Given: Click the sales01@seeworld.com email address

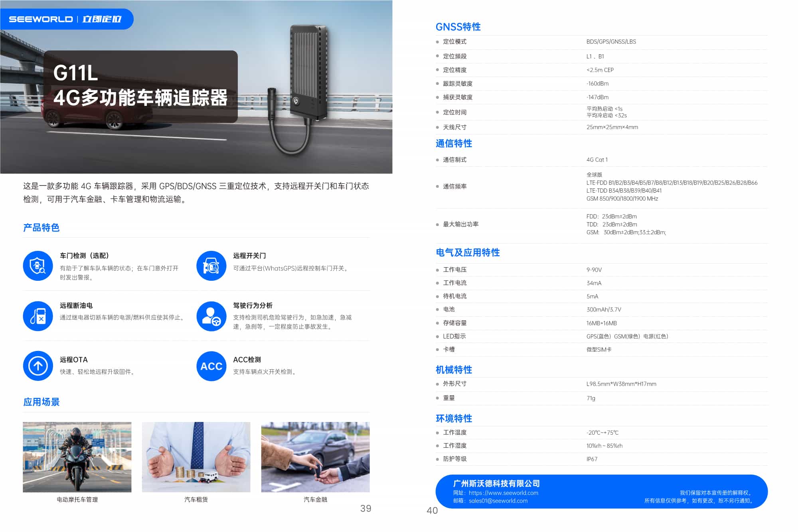Looking at the screenshot, I should [498, 501].
